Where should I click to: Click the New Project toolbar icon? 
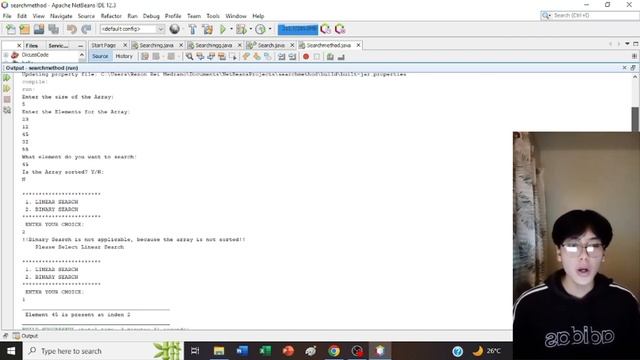(24, 29)
